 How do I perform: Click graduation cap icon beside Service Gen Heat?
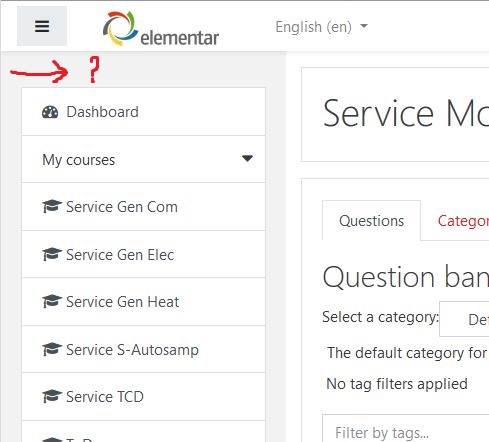pyautogui.click(x=52, y=302)
